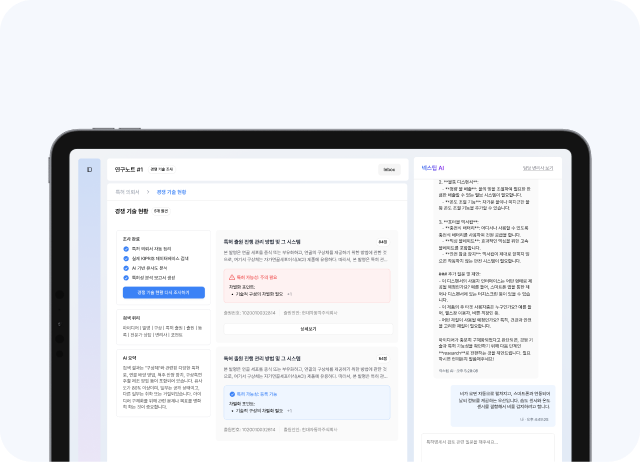Click the 연구노트 #1 title

[129, 169]
